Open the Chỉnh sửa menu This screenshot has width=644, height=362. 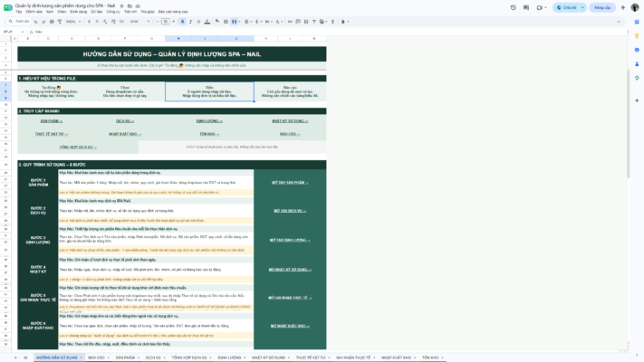[34, 12]
